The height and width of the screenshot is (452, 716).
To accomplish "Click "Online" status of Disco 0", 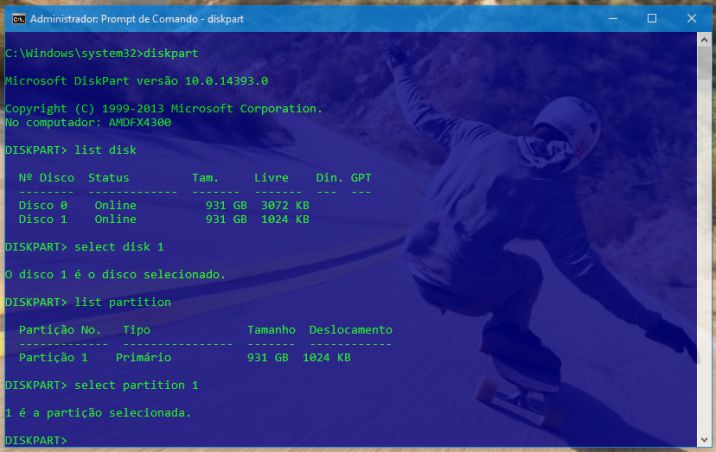I will tap(116, 205).
